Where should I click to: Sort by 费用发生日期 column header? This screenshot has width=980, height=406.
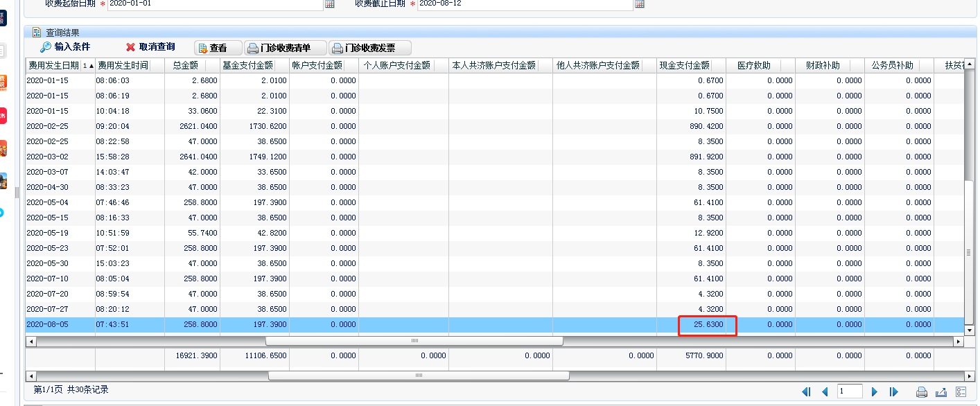tap(60, 65)
